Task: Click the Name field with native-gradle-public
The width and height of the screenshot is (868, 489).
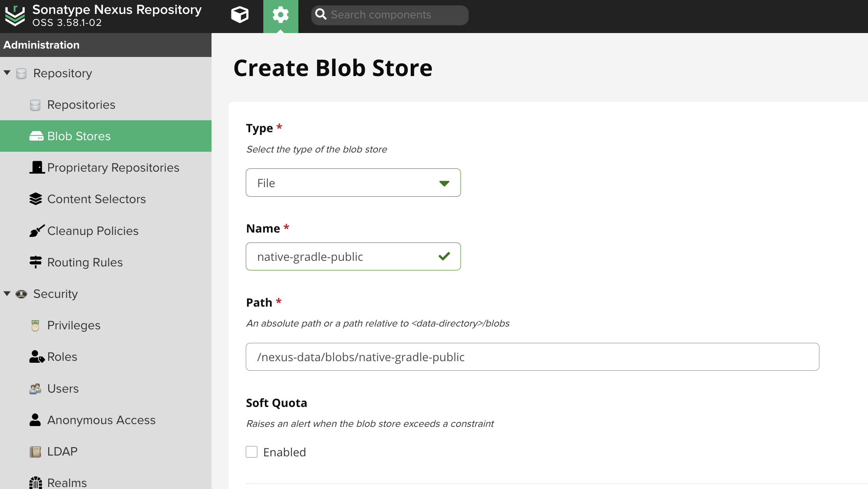Action: click(345, 257)
